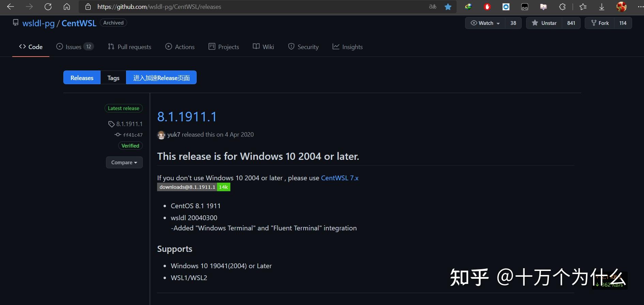The width and height of the screenshot is (644, 305).
Task: Select the Releases button
Action: (x=82, y=78)
